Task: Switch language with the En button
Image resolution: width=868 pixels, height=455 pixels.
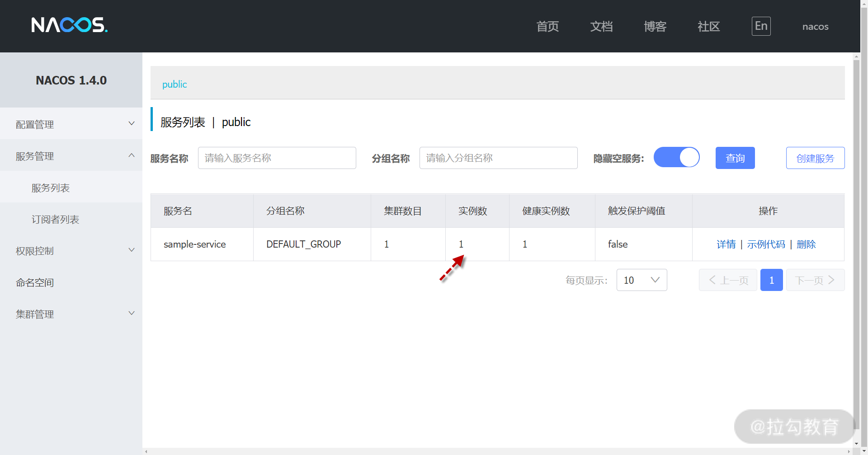Action: coord(761,26)
